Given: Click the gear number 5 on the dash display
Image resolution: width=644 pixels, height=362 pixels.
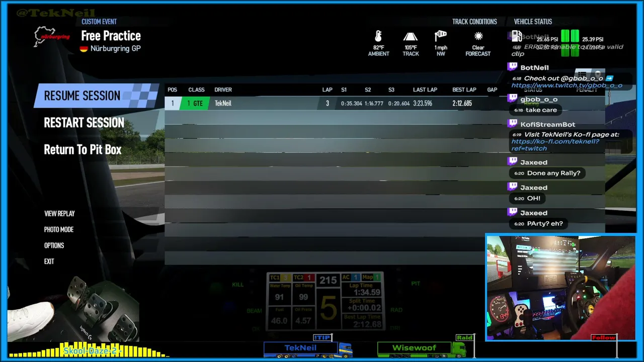Looking at the screenshot, I should coord(328,308).
